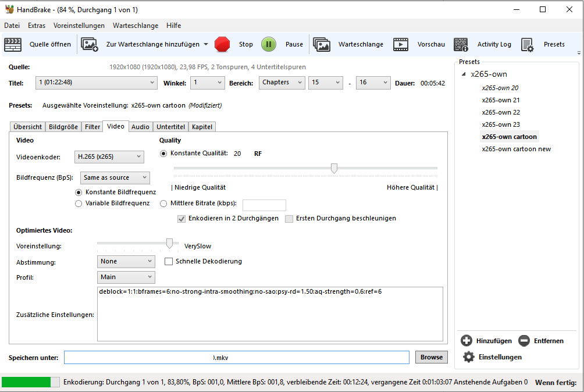Click the HandBrake app icon in title bar
Image resolution: width=584 pixels, height=392 pixels.
9,9
